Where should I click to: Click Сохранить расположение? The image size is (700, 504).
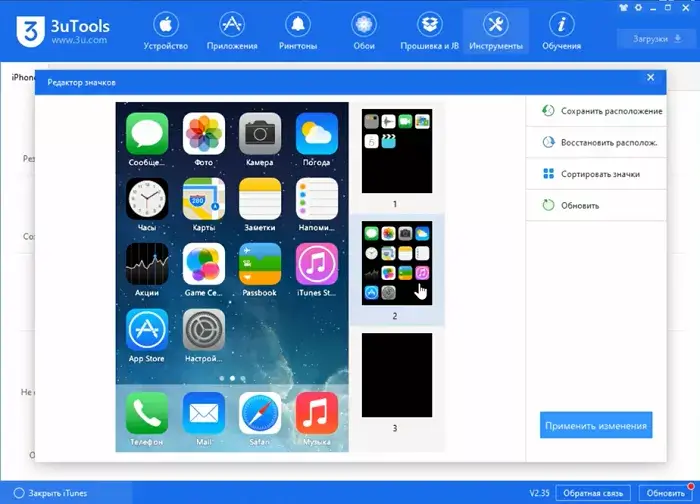click(596, 111)
